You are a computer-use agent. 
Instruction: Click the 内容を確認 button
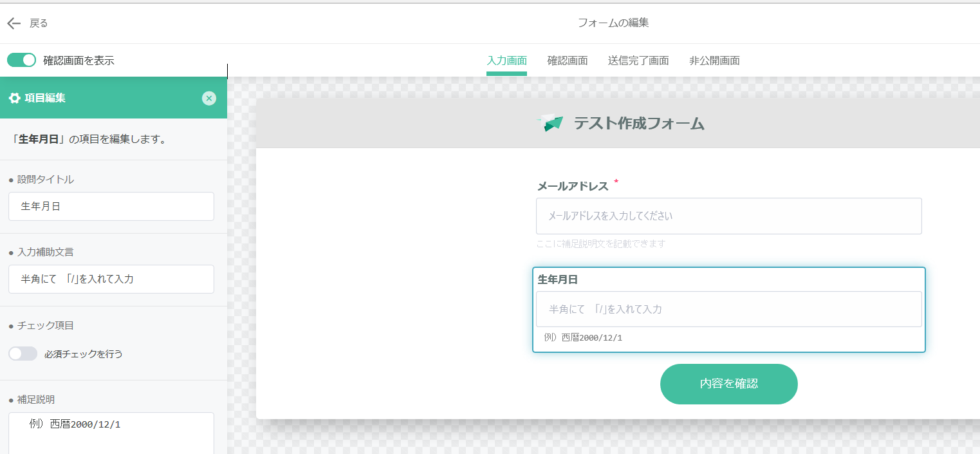[728, 384]
